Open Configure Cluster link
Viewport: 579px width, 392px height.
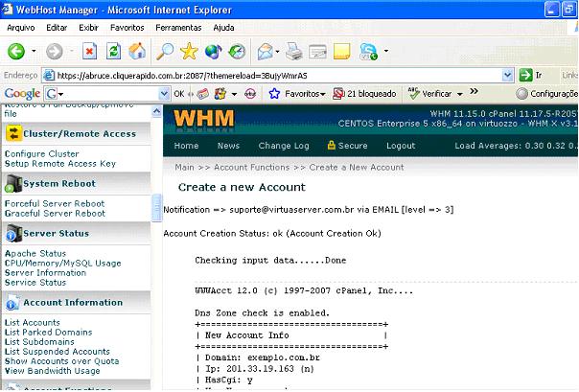(x=42, y=154)
